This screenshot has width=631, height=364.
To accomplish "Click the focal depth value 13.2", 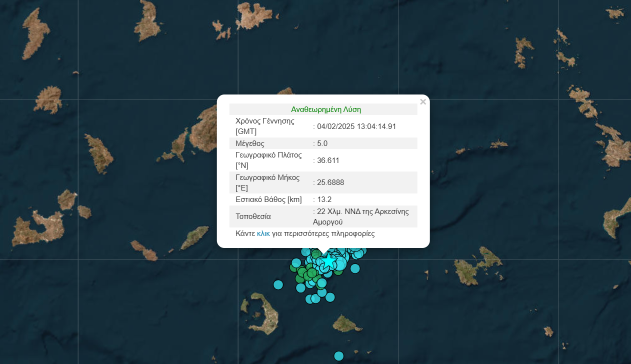I will [324, 199].
